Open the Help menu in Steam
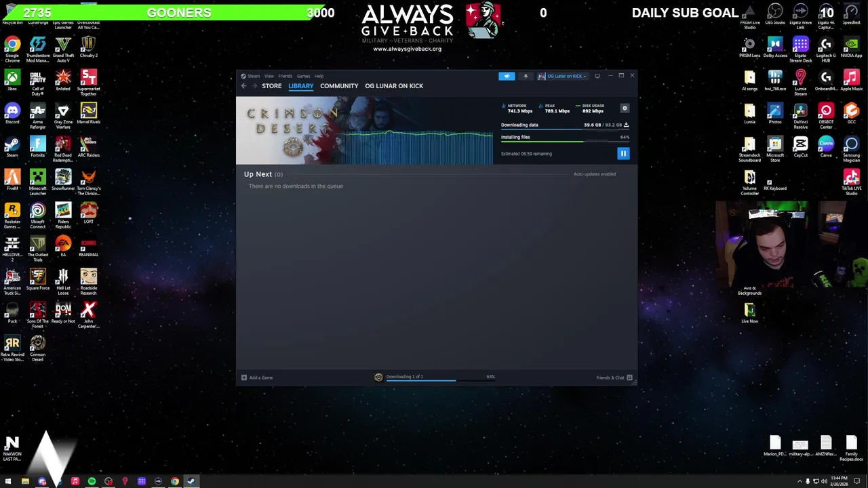 coord(319,76)
